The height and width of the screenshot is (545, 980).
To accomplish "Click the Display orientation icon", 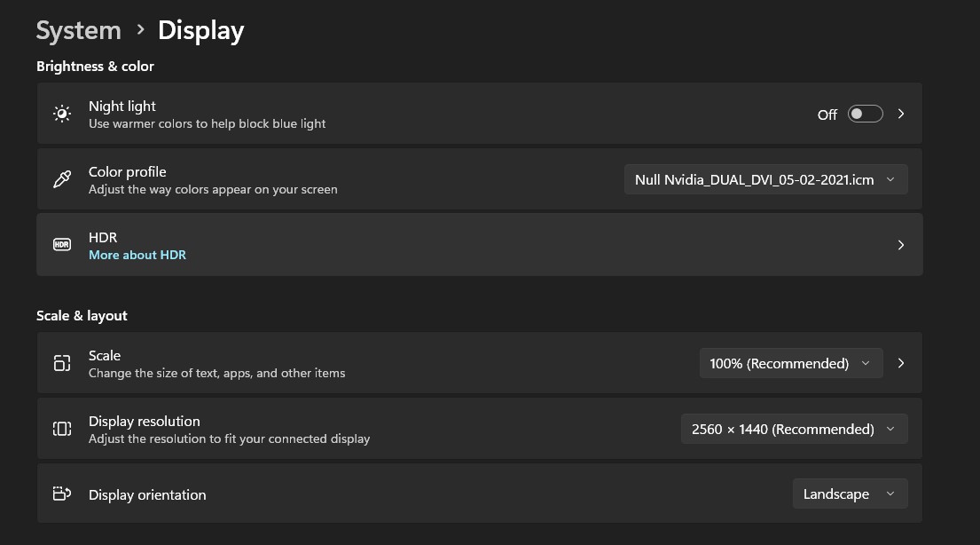I will click(62, 494).
